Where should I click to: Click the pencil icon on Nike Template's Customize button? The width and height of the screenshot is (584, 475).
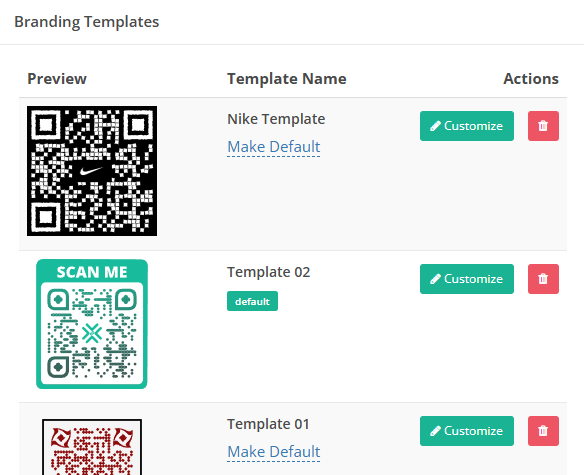click(x=435, y=126)
